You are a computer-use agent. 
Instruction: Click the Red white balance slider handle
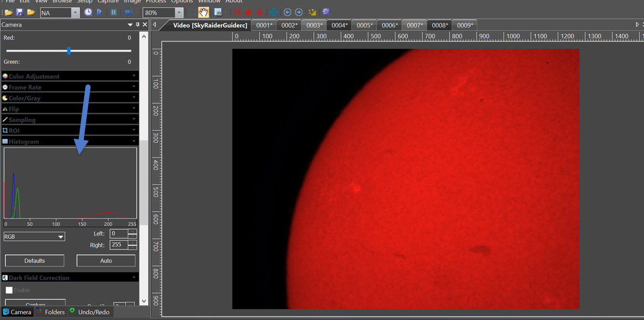[68, 50]
